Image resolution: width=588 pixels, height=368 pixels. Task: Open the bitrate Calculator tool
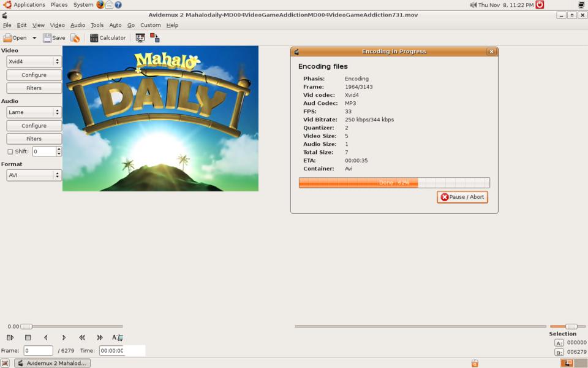(108, 38)
